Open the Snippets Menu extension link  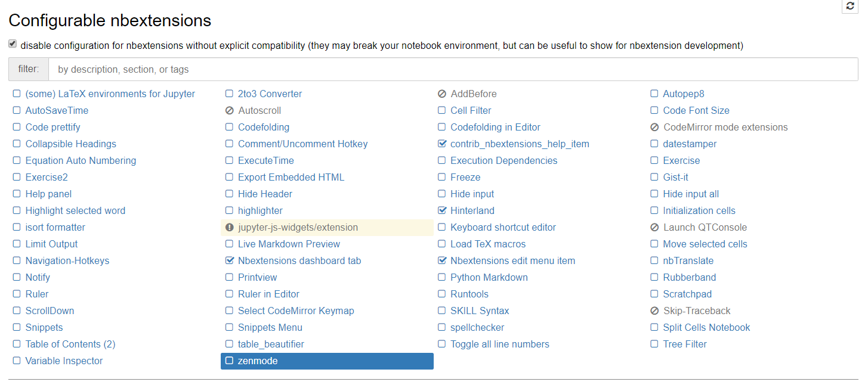[x=270, y=328]
